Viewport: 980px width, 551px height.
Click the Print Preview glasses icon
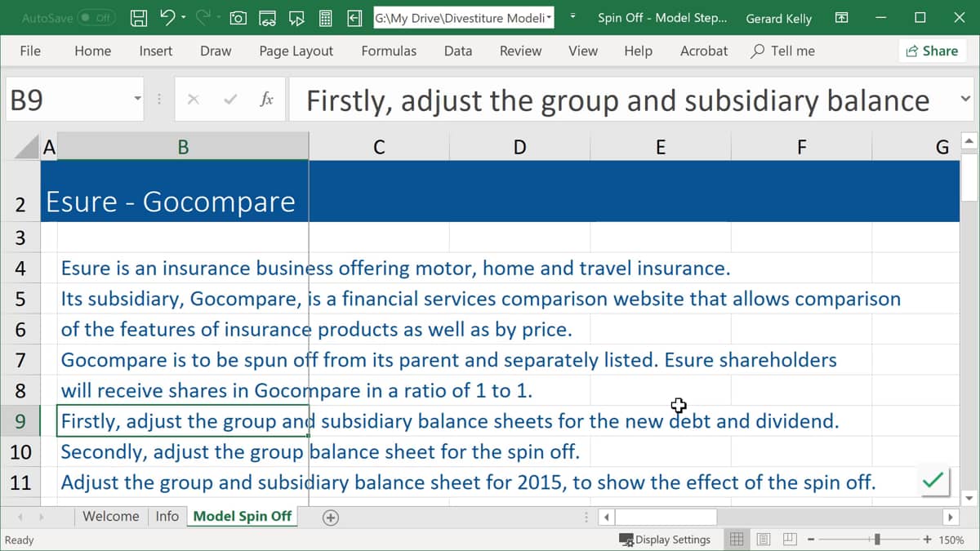point(267,17)
